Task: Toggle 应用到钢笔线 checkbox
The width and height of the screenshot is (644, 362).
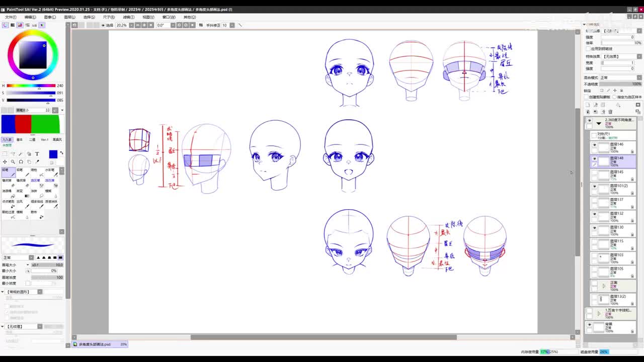Action: 589,49
